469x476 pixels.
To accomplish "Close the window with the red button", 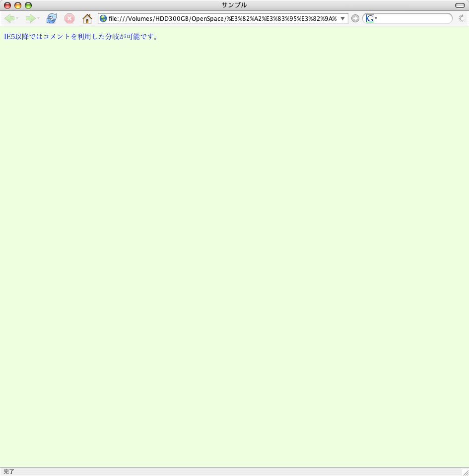I will (x=7, y=5).
